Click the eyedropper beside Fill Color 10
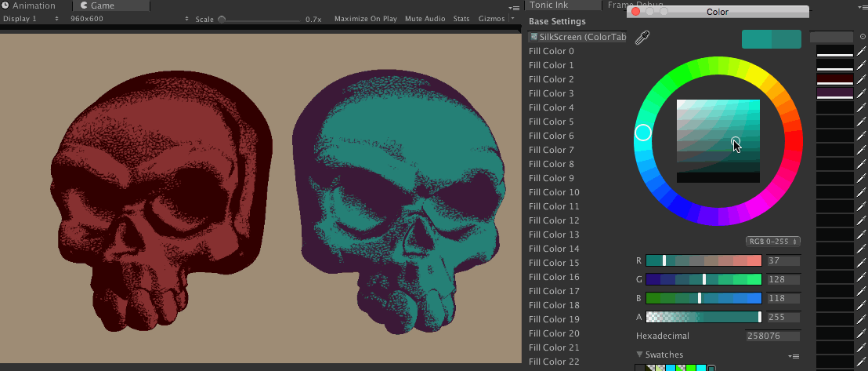Image resolution: width=868 pixels, height=371 pixels. click(861, 192)
